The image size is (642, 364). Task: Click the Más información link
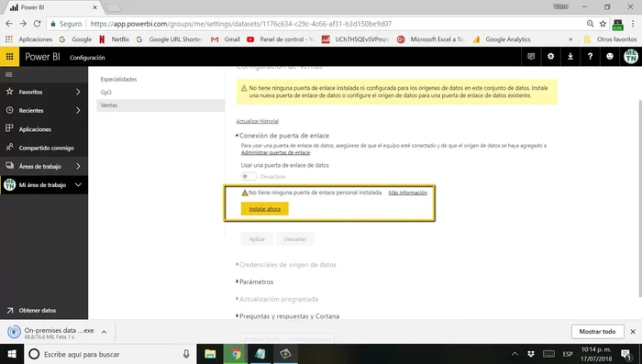tap(407, 193)
